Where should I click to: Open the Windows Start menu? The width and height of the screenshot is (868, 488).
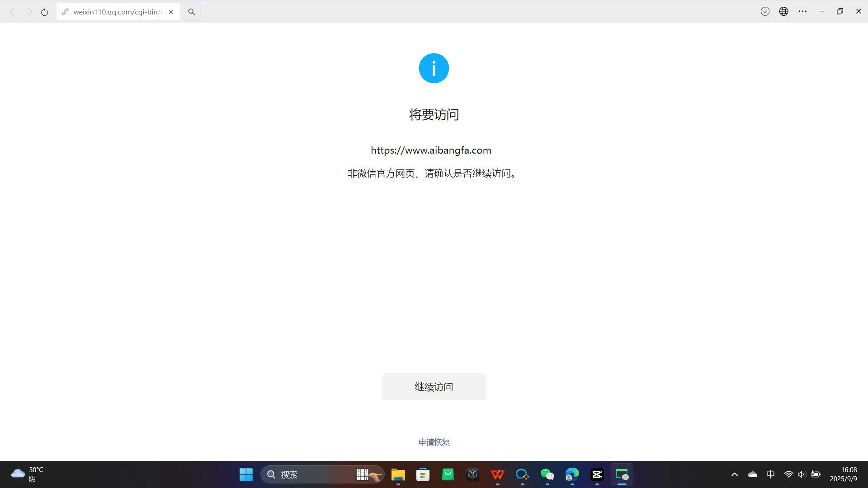[x=246, y=474]
